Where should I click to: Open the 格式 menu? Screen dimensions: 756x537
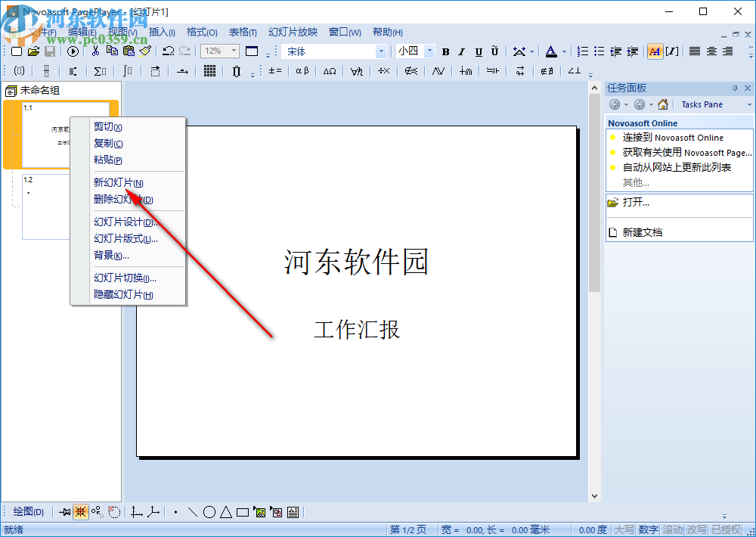tap(200, 32)
